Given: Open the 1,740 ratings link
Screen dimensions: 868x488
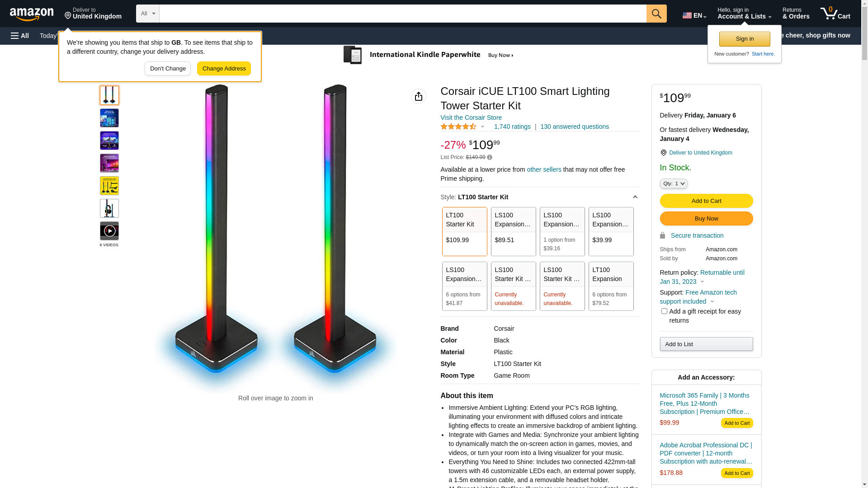Looking at the screenshot, I should click(512, 127).
